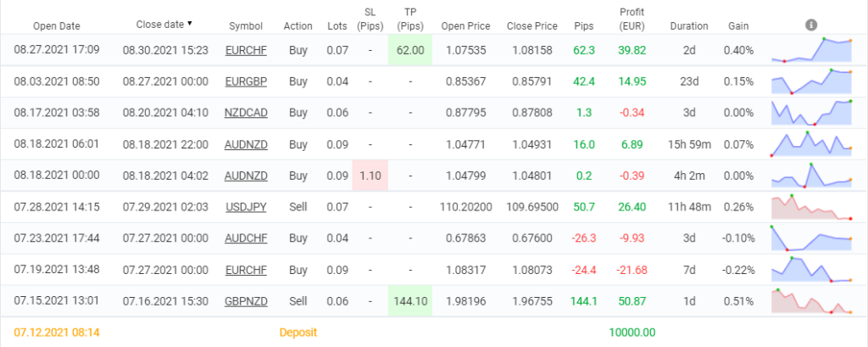The image size is (868, 347).
Task: Click the Deposit label
Action: (298, 333)
